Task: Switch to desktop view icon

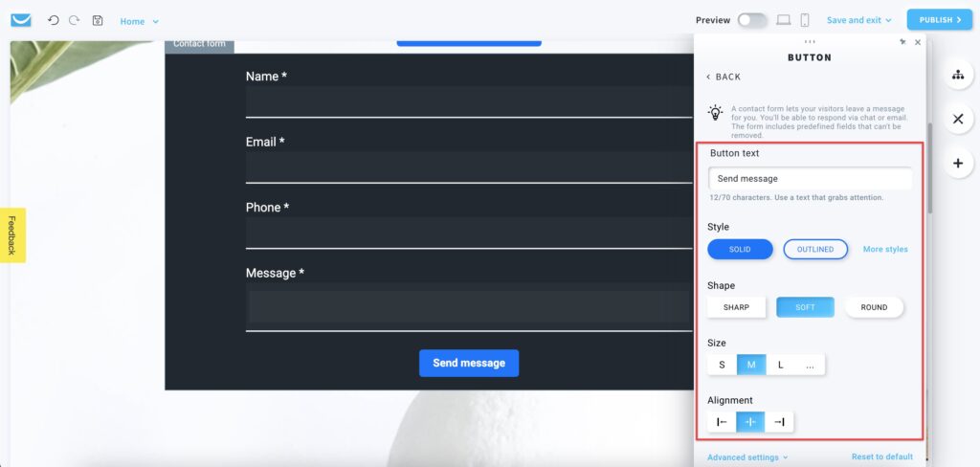Action: (783, 20)
